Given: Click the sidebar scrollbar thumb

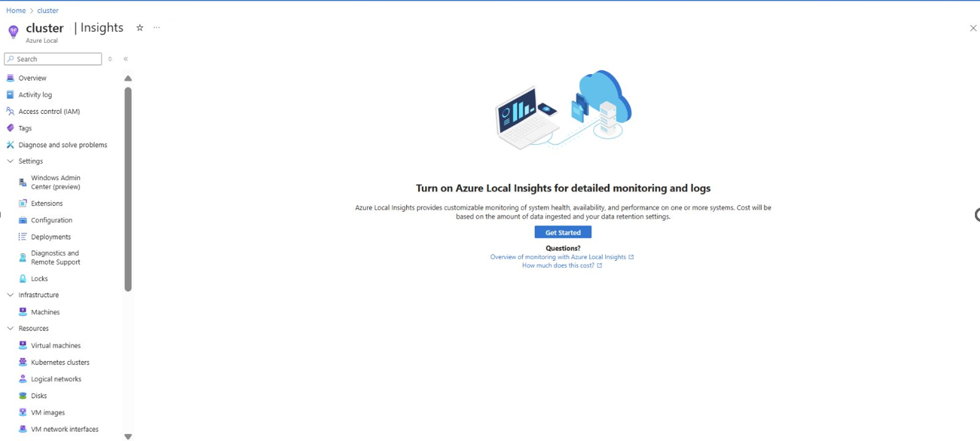Looking at the screenshot, I should point(128,189).
